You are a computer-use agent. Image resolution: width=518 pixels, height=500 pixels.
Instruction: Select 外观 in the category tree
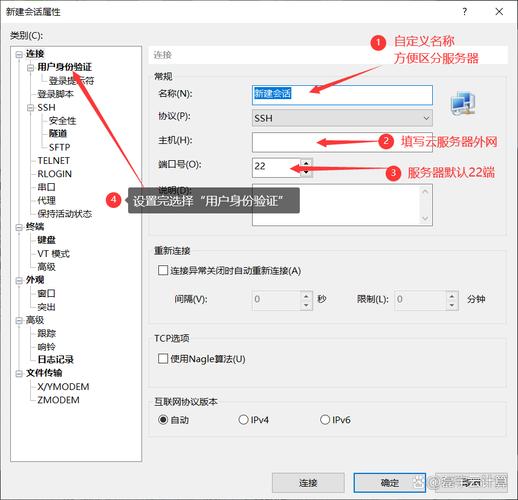point(35,280)
